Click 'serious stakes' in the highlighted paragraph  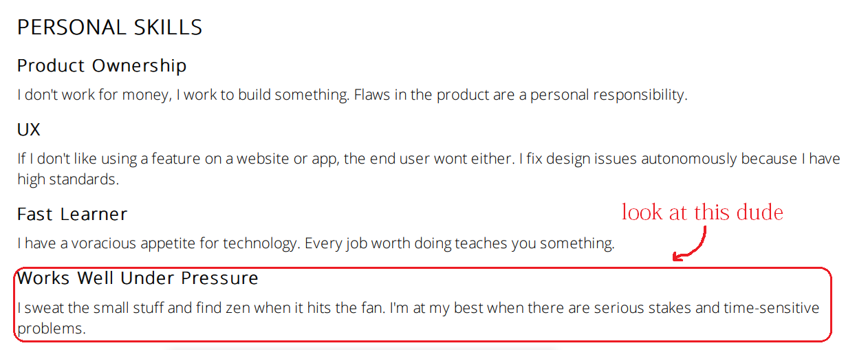[x=643, y=308]
